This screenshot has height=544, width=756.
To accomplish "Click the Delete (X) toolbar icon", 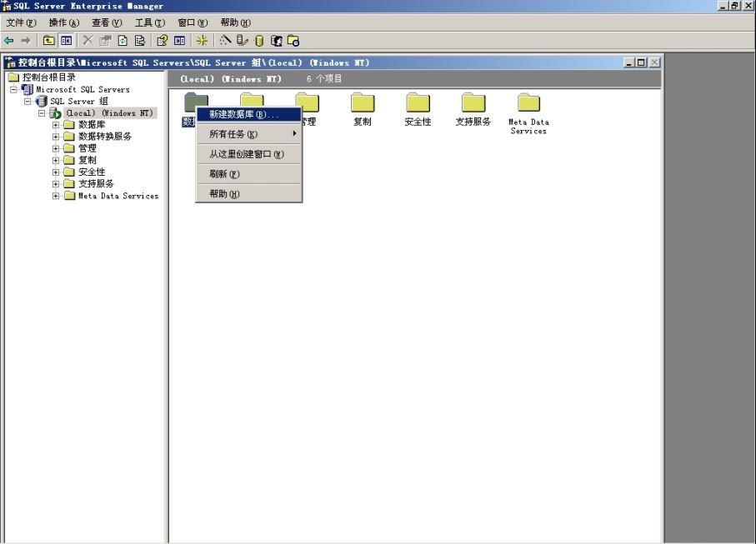I will 88,41.
